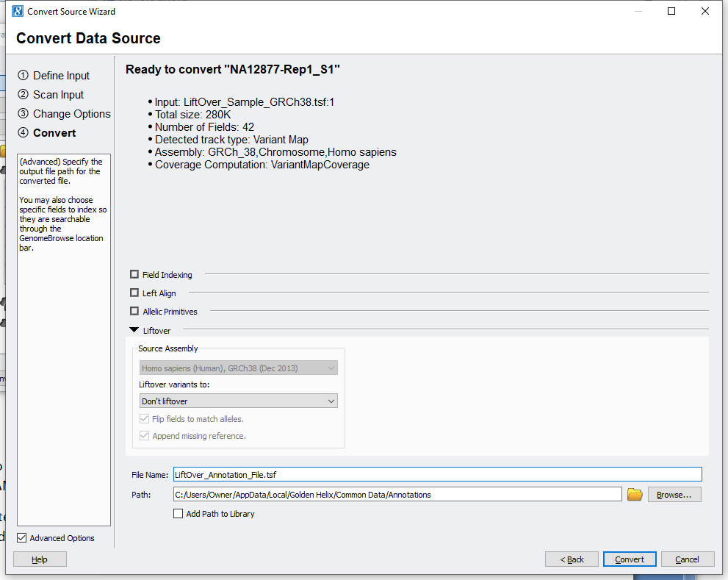Open the Browse dialog for output location
The height and width of the screenshot is (580, 728).
(x=674, y=494)
